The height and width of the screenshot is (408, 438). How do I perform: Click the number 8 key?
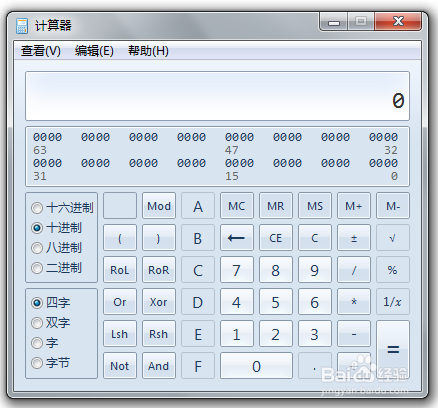click(x=276, y=270)
